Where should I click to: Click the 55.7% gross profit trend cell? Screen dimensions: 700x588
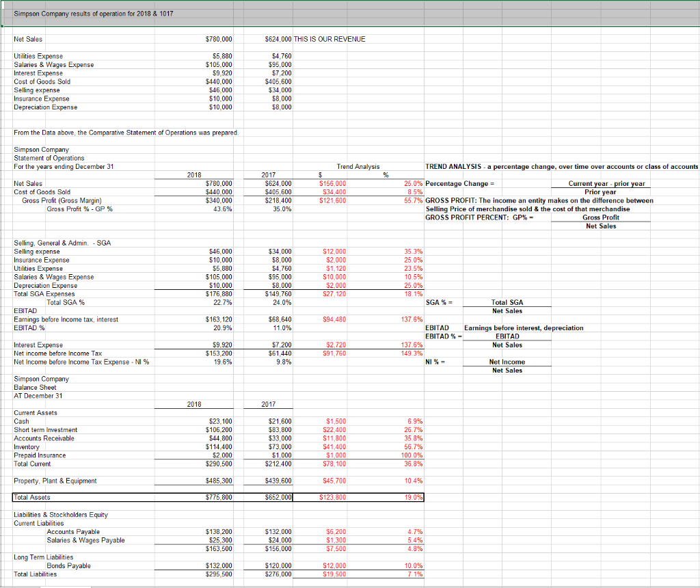(x=414, y=200)
